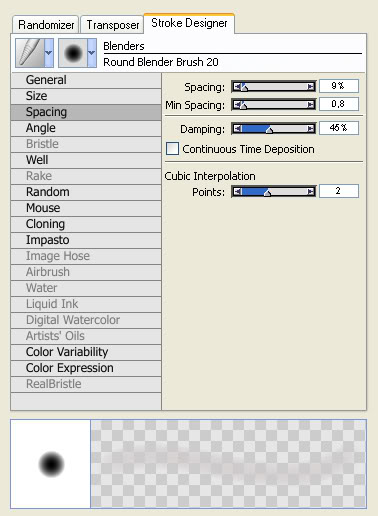The height and width of the screenshot is (516, 378).
Task: Click Damping slider's right increment arrow
Action: 311,129
